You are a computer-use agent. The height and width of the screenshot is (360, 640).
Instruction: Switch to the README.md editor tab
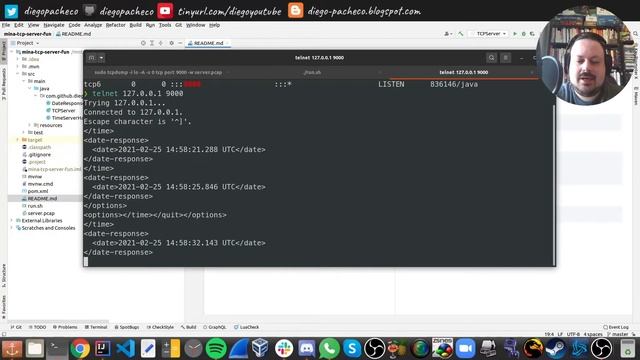208,43
